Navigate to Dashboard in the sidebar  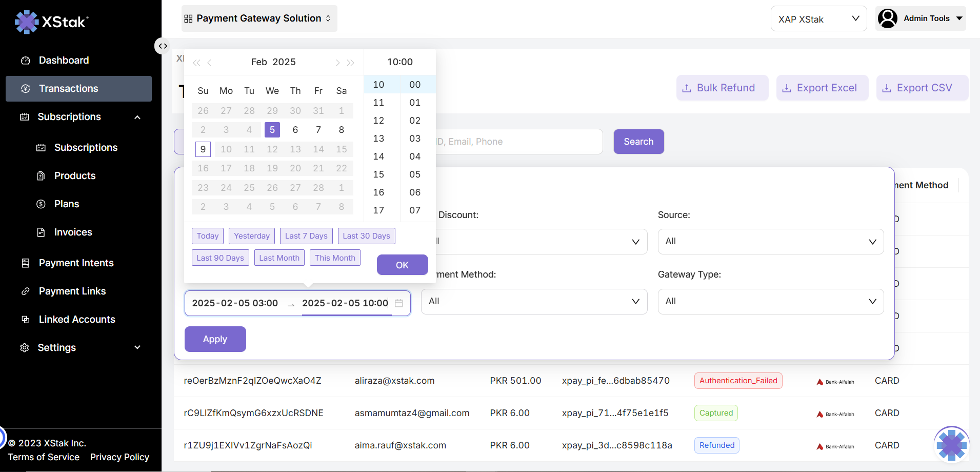(x=64, y=61)
